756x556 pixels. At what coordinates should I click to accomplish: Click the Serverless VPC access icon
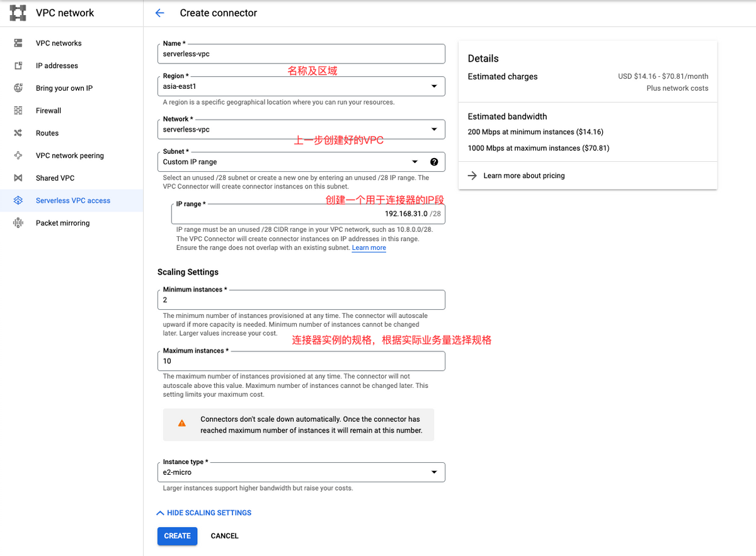click(18, 200)
